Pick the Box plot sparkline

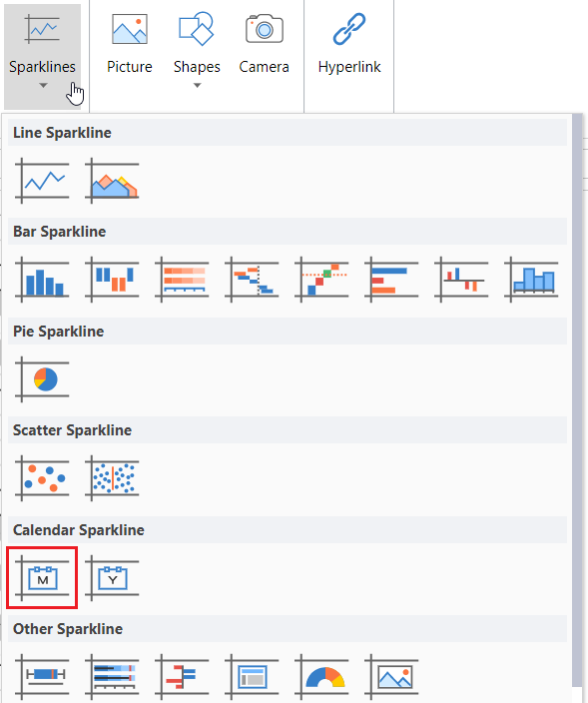42,677
